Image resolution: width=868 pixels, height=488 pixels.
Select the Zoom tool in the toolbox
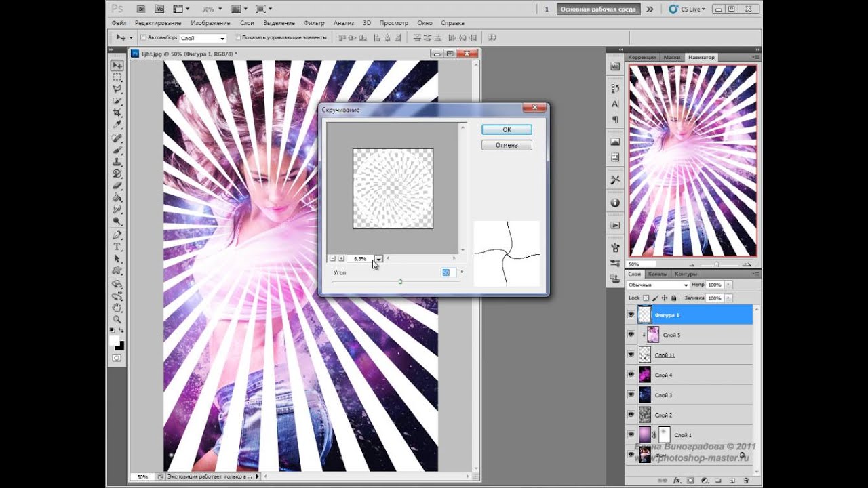[x=117, y=319]
